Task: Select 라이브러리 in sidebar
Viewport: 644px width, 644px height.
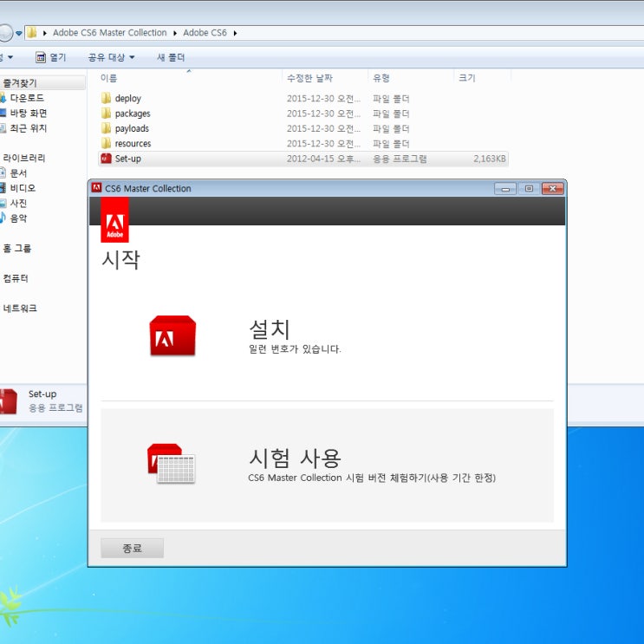Action: click(x=23, y=158)
